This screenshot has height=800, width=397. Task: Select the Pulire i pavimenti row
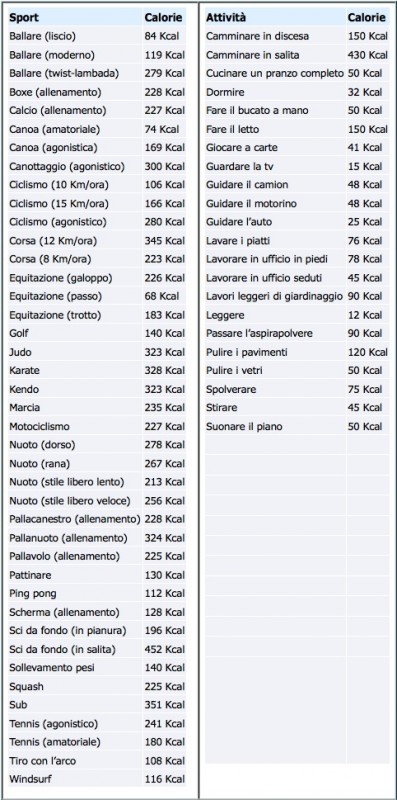(297, 353)
